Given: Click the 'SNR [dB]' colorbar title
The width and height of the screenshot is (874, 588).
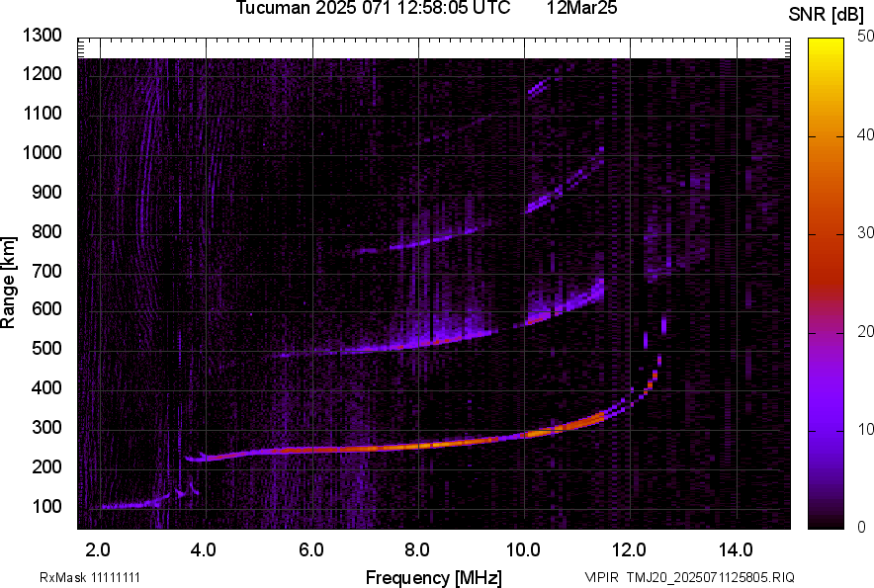Looking at the screenshot, I should click(827, 14).
